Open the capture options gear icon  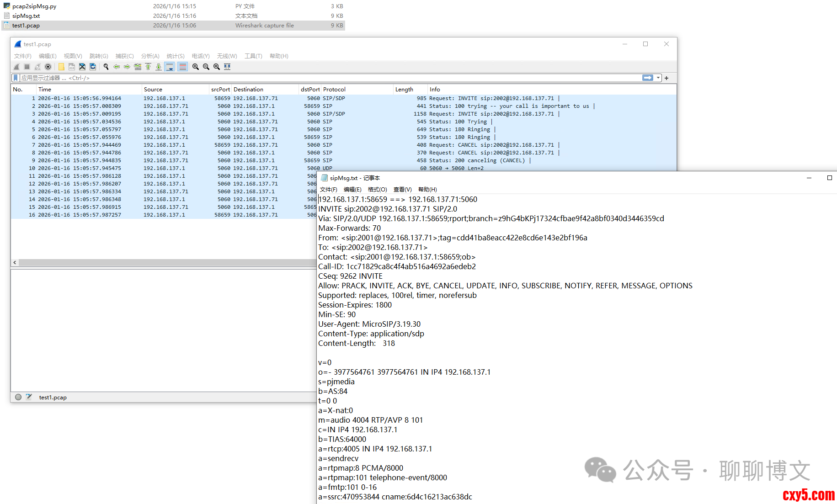(x=48, y=67)
